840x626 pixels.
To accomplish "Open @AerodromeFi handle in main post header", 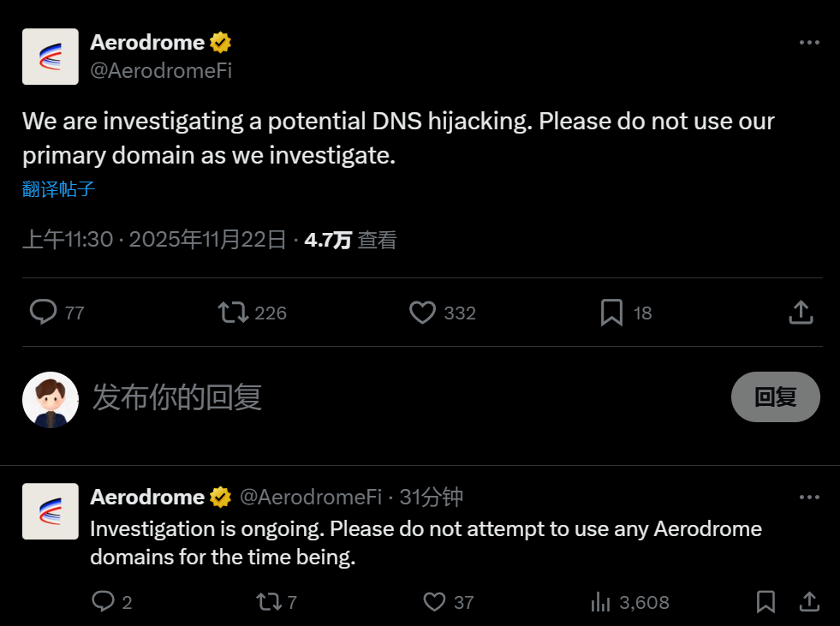I will [161, 71].
